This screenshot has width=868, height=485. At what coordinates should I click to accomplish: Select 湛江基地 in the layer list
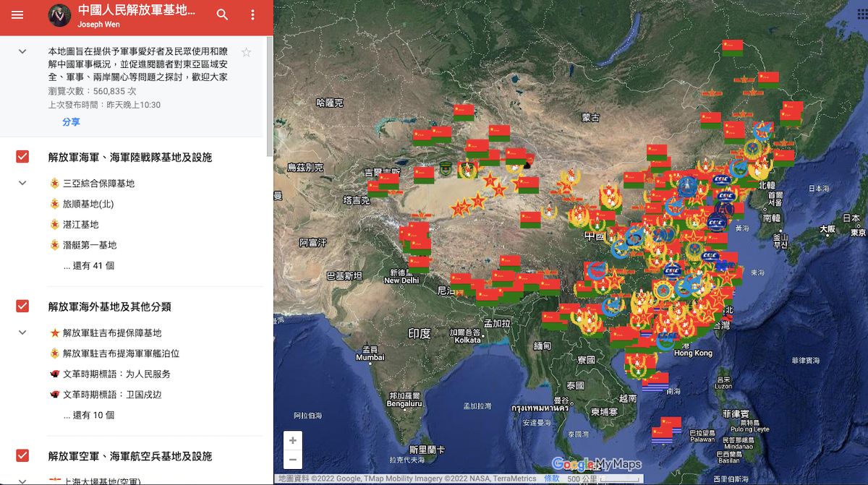80,225
